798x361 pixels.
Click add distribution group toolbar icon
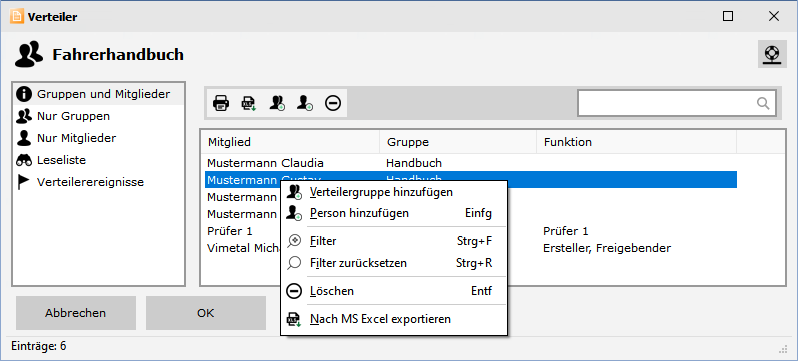tap(277, 103)
